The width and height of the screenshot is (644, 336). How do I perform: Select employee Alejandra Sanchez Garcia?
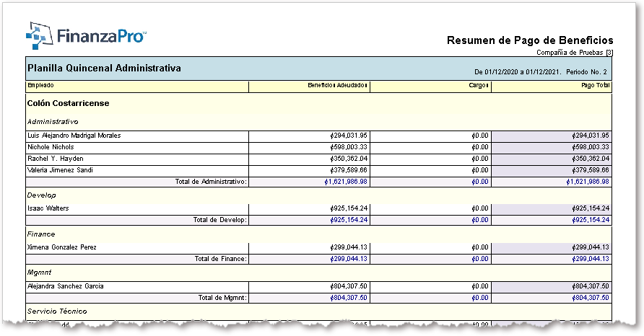(x=65, y=286)
